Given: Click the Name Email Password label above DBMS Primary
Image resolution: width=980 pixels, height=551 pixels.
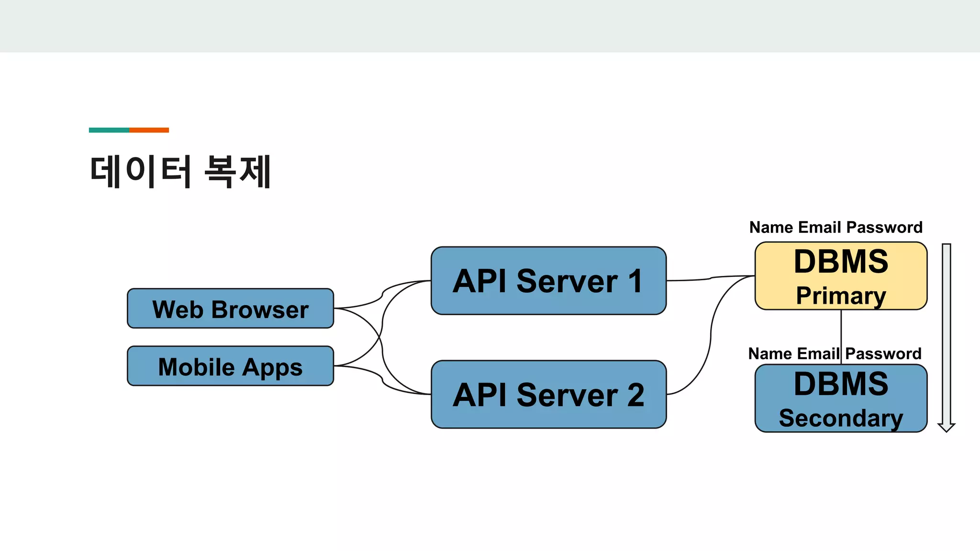Looking at the screenshot, I should [x=835, y=227].
